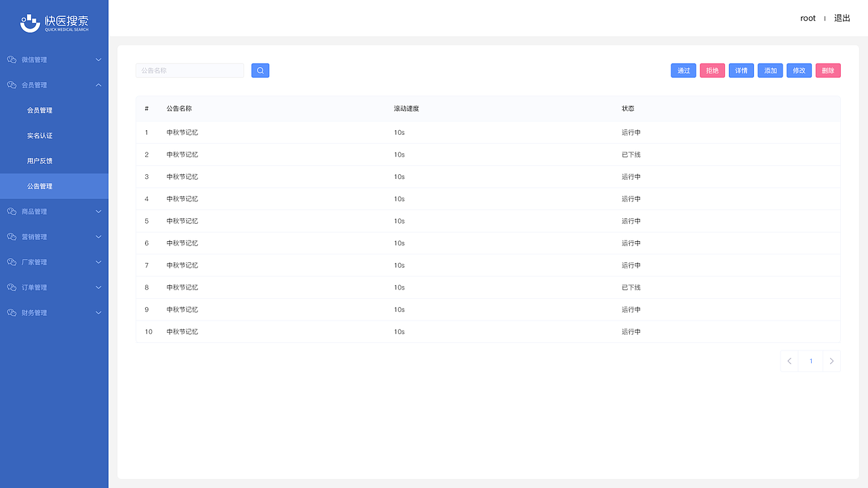Expand the 微信管理 menu chevron

click(98, 60)
